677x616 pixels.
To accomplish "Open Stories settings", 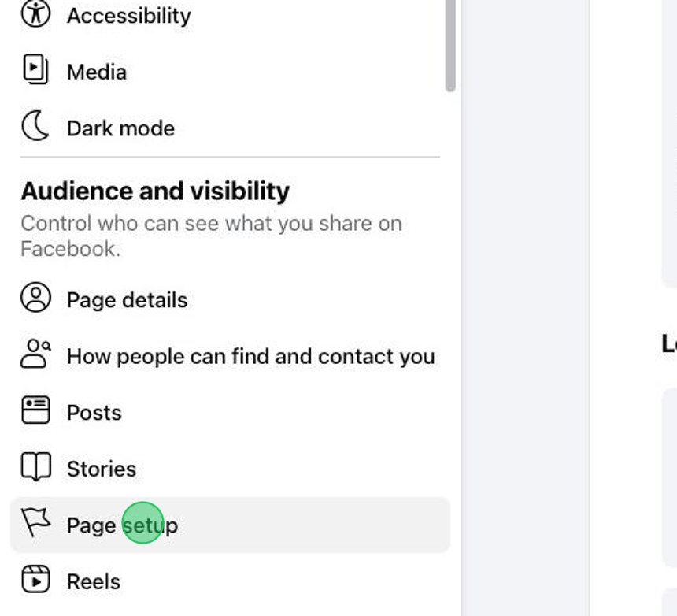I will click(101, 469).
